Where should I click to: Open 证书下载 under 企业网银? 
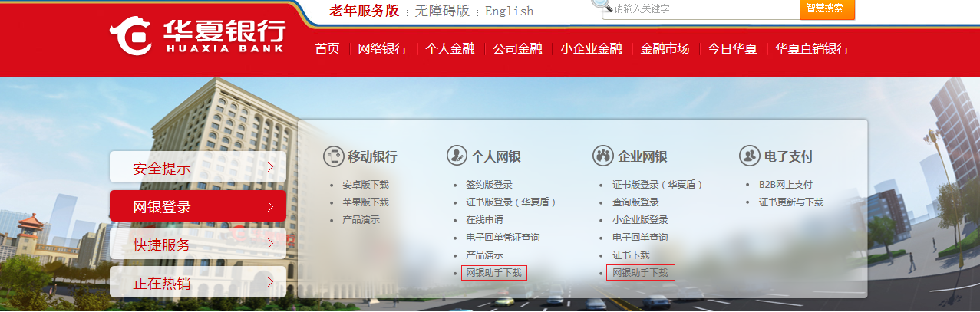pos(631,255)
